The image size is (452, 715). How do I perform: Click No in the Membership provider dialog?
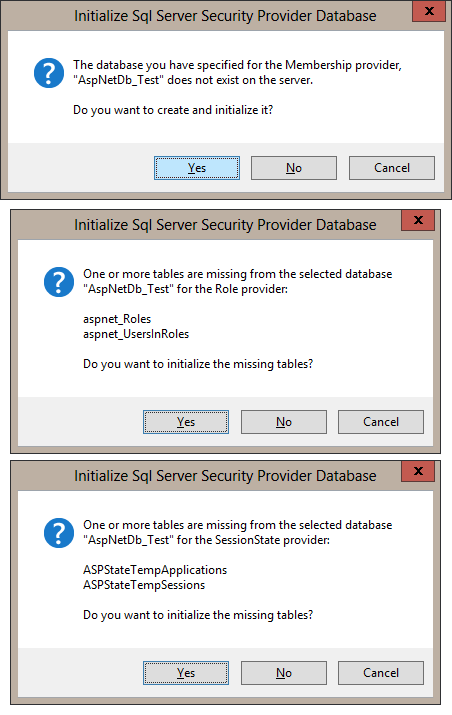coord(294,168)
